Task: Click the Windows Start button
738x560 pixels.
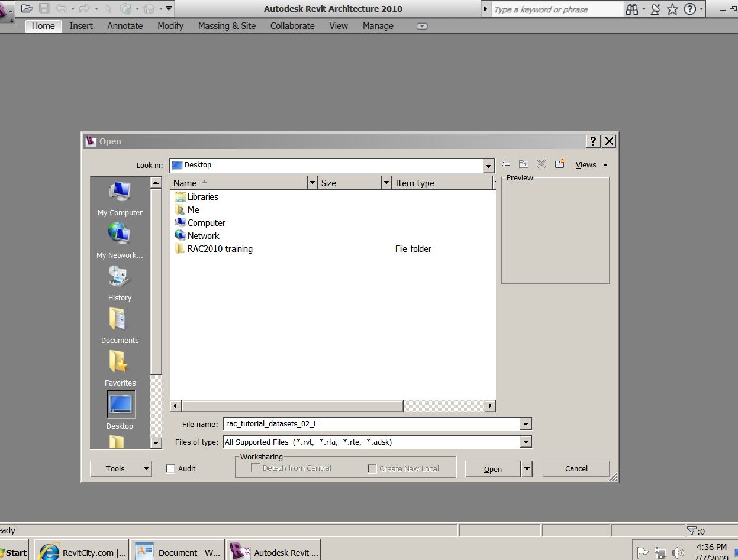Action: tap(14, 552)
